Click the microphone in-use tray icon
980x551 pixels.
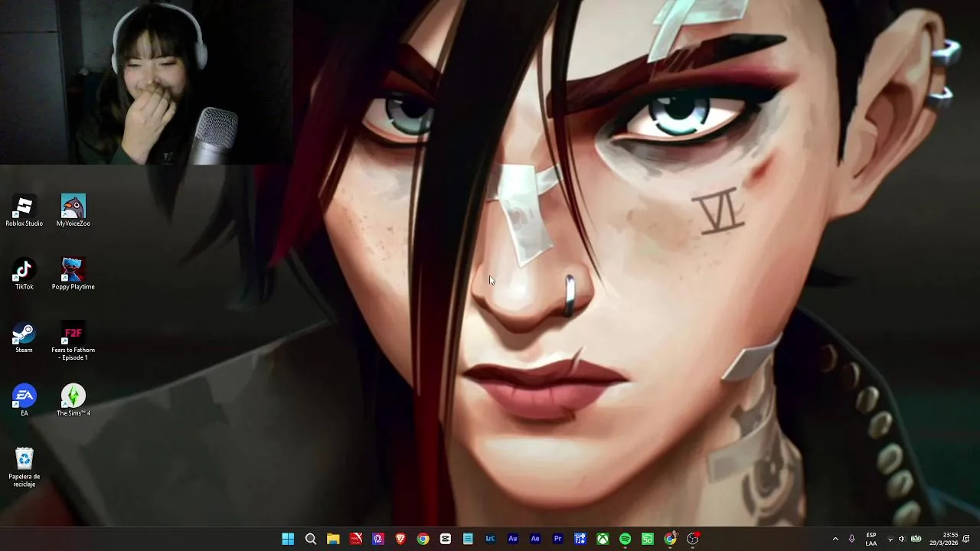(851, 539)
